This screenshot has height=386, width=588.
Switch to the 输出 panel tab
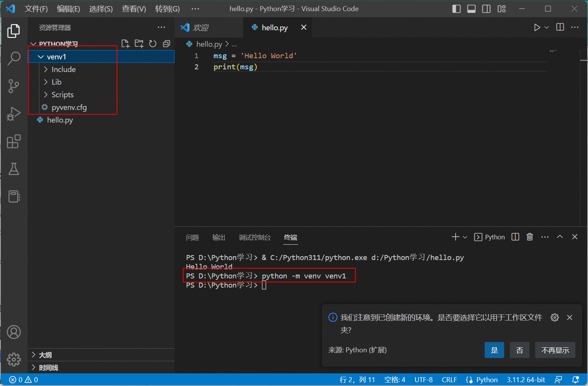(x=219, y=237)
